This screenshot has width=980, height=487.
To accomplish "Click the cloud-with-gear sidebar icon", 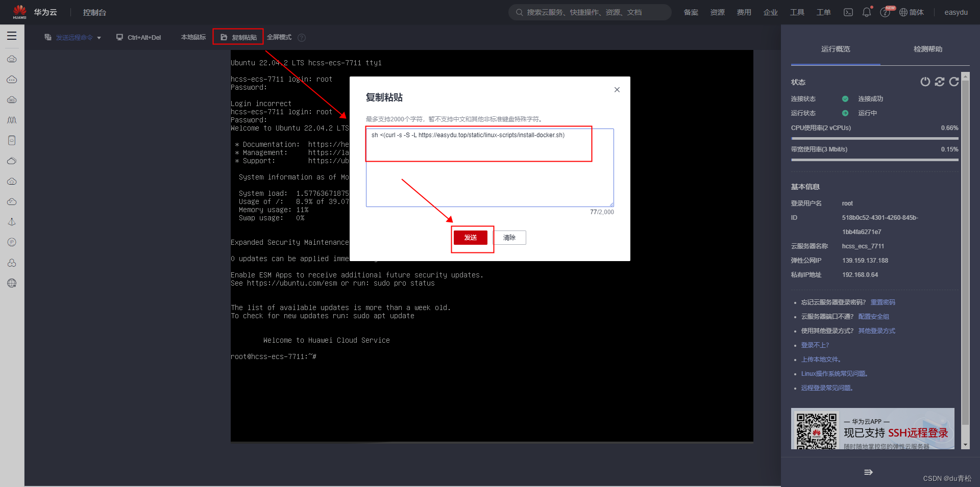I will click(x=12, y=182).
